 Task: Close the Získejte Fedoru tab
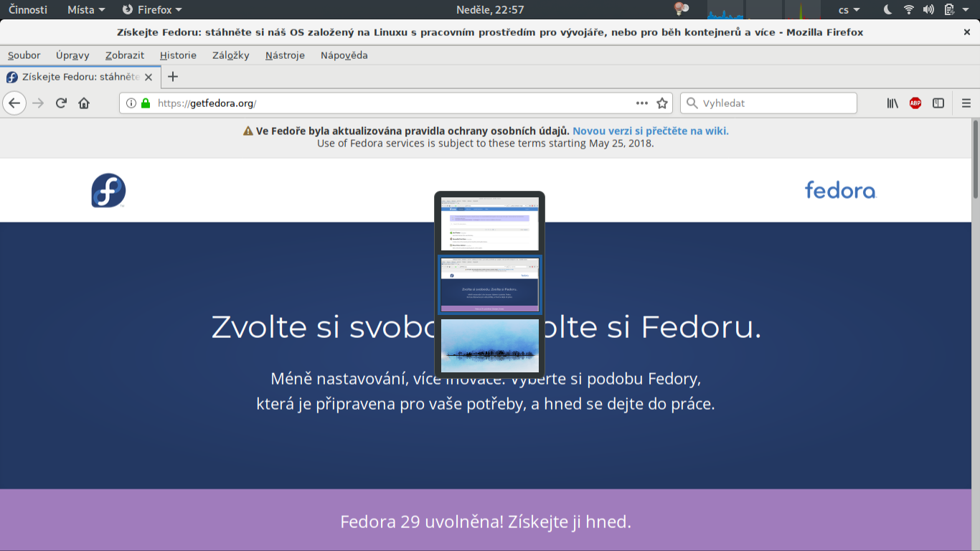click(x=149, y=77)
